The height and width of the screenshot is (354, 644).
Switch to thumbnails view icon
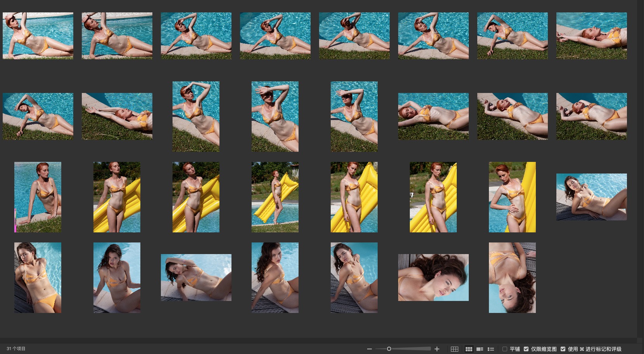(468, 349)
